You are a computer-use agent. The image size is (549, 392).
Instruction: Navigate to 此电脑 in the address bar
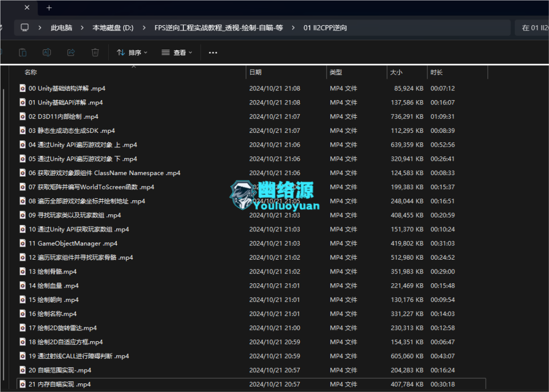61,28
